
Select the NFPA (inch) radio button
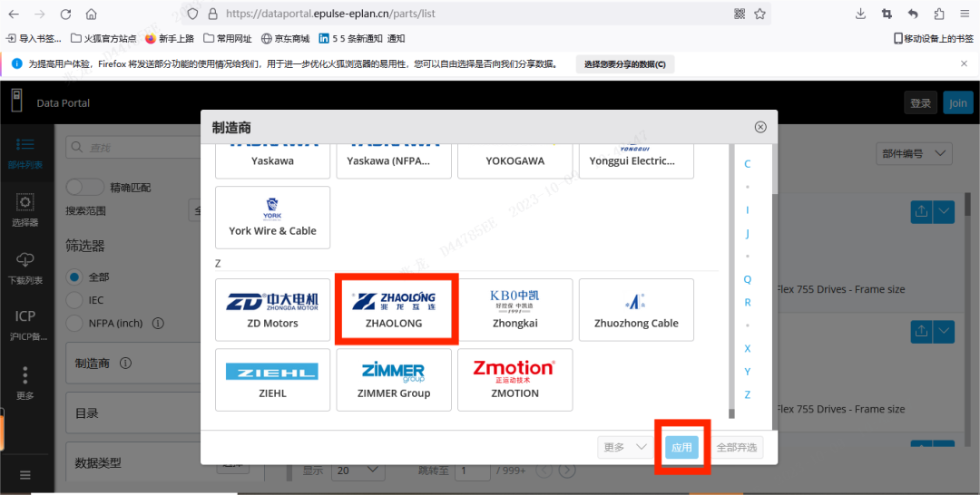click(x=74, y=324)
